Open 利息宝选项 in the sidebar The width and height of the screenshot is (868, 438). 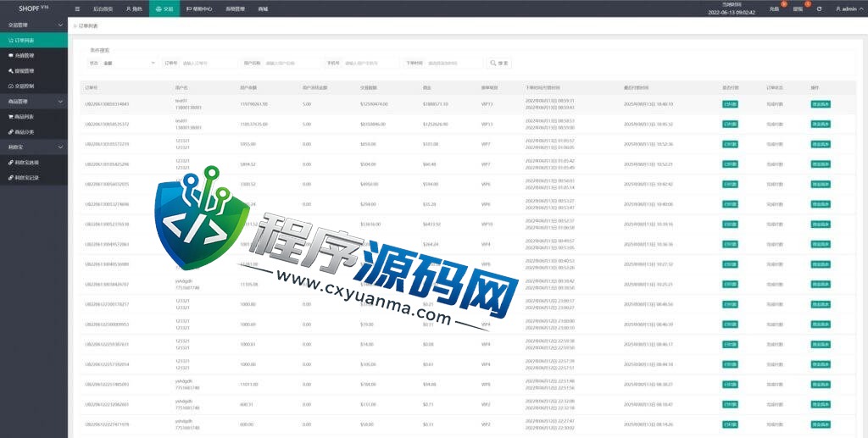point(34,163)
